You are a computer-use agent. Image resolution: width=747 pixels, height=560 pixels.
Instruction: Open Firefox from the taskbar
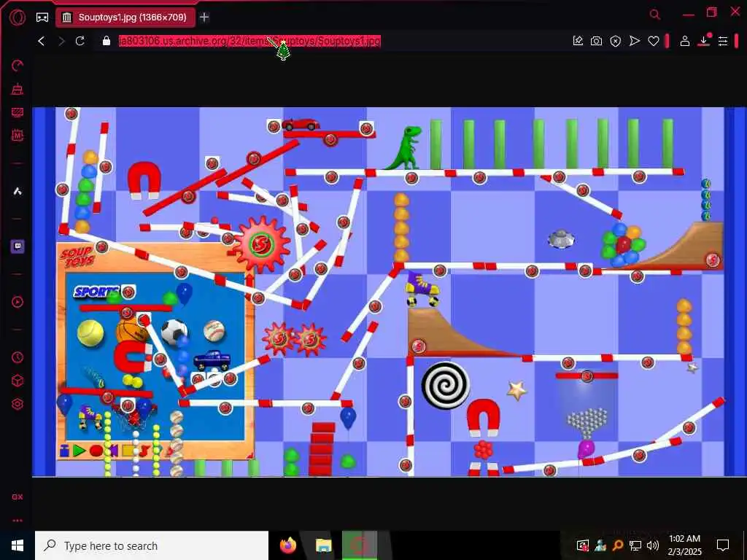[287, 545]
